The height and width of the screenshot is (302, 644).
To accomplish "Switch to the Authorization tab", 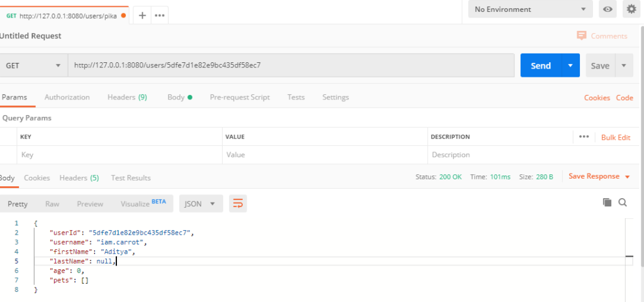I will click(x=67, y=98).
